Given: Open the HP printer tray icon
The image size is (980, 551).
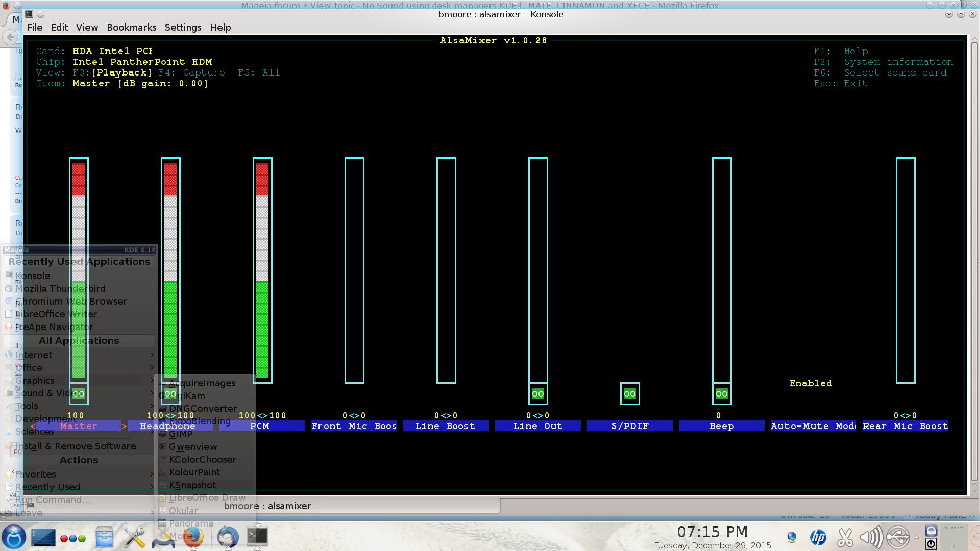Looking at the screenshot, I should pos(818,537).
